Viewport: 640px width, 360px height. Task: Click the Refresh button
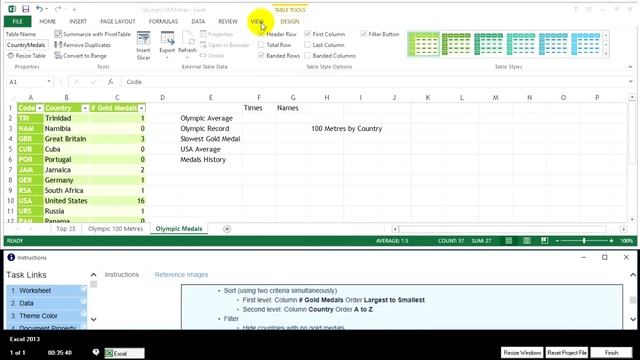click(x=187, y=45)
